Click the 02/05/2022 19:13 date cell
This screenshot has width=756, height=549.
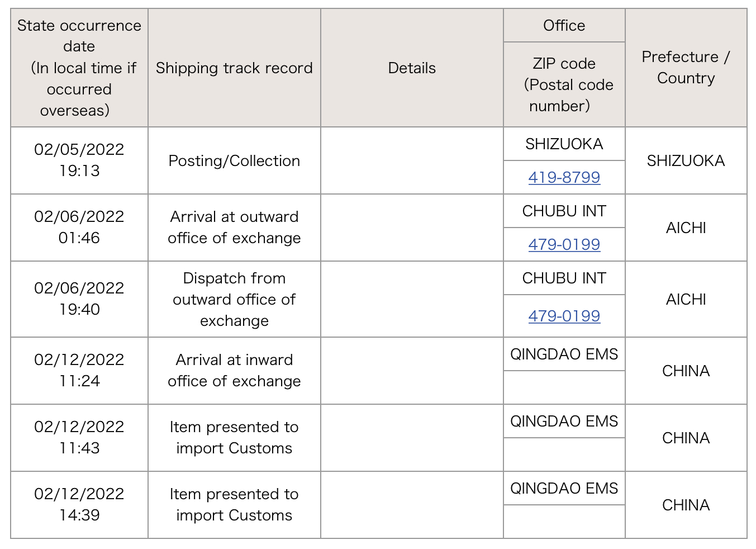pyautogui.click(x=79, y=160)
